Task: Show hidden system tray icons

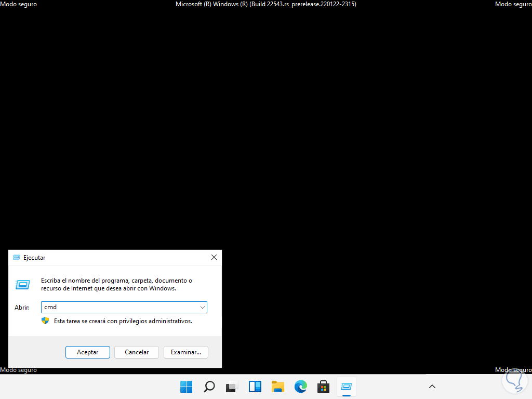Action: [432, 387]
